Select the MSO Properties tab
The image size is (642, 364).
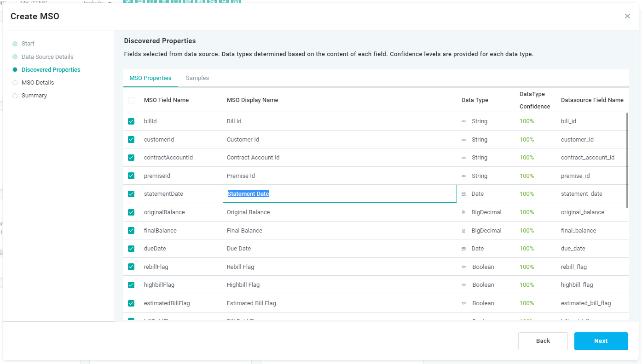(150, 78)
